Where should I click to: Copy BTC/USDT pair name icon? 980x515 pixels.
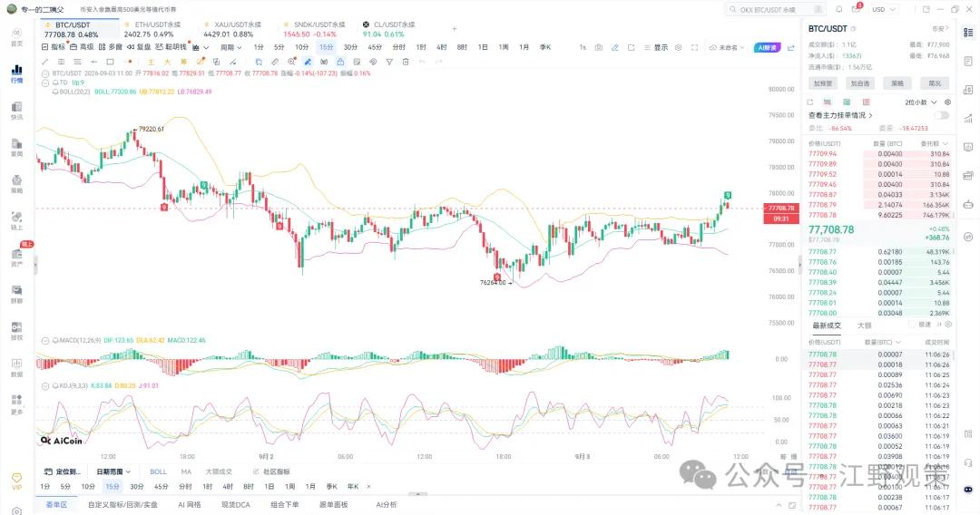tap(854, 29)
